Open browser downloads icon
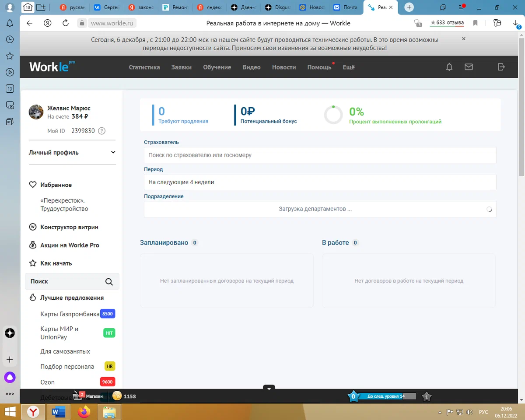525x420 pixels. tap(516, 24)
